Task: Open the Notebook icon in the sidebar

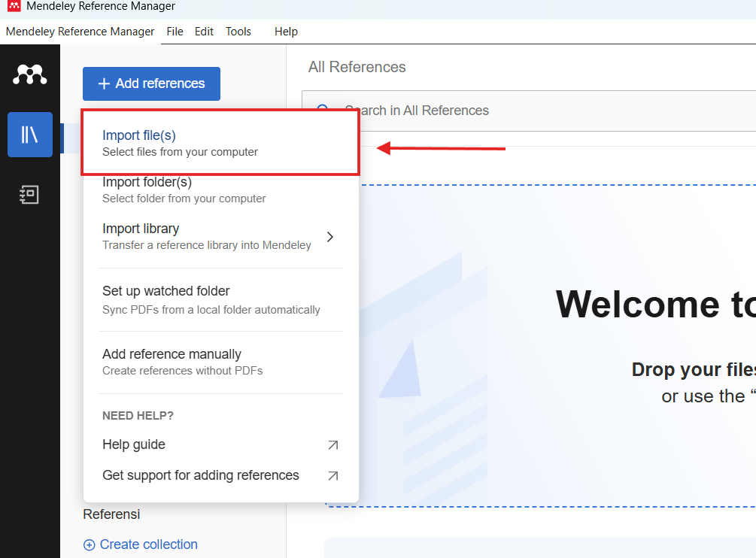Action: point(29,194)
